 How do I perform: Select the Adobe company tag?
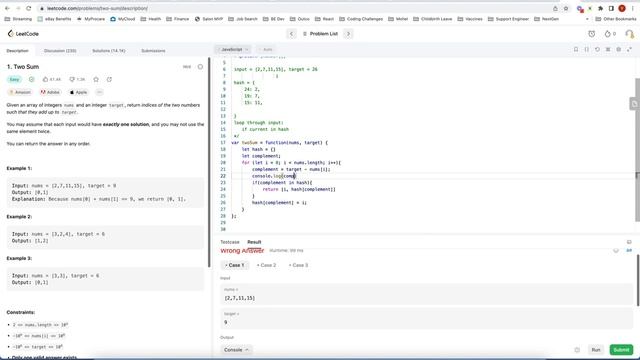(x=50, y=92)
